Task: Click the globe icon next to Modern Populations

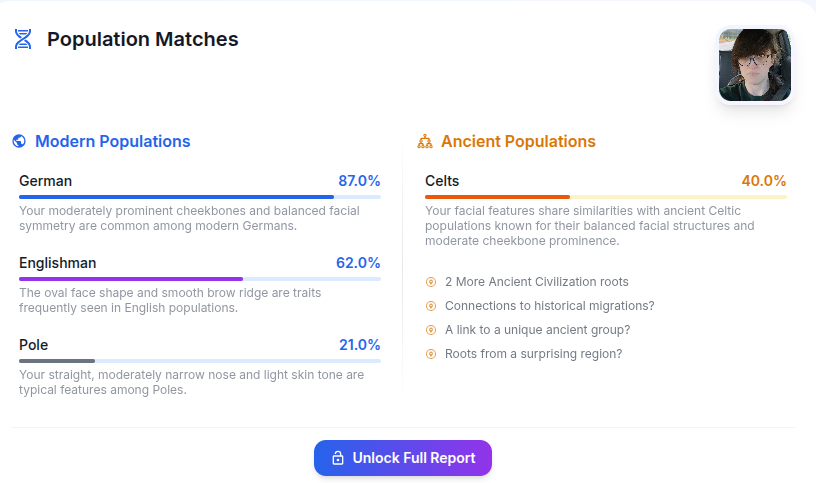Action: 19,142
